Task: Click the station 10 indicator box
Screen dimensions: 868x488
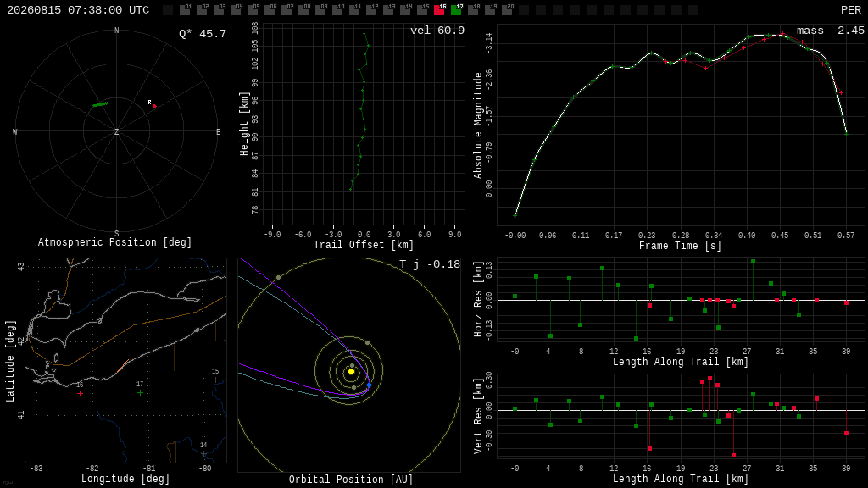Action: (337, 9)
